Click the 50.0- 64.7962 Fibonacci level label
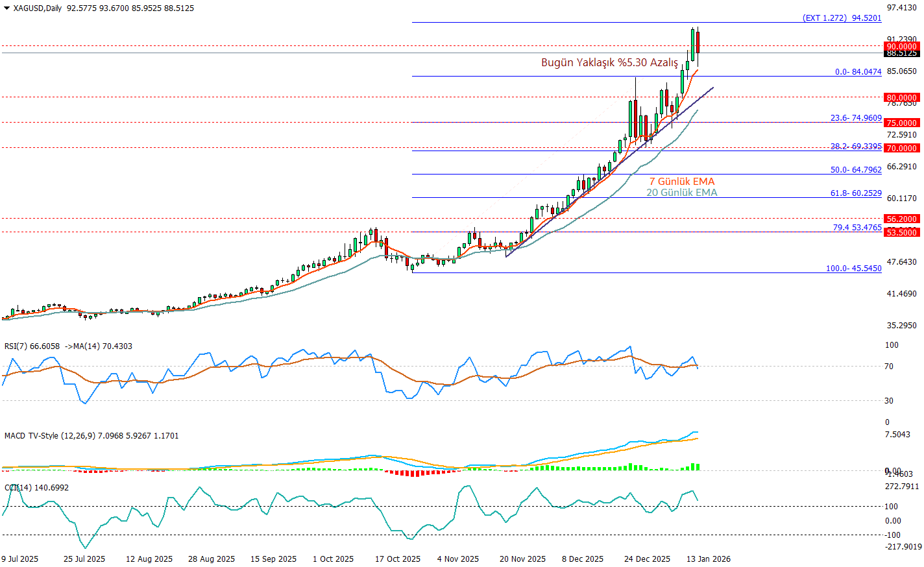 pyautogui.click(x=856, y=170)
